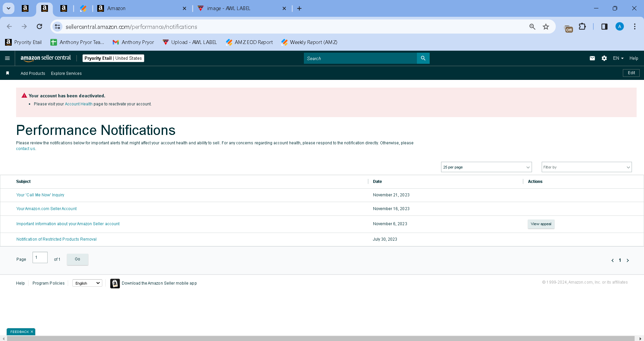Expand the 'Filter by' dropdown
This screenshot has height=341, width=644.
click(587, 167)
